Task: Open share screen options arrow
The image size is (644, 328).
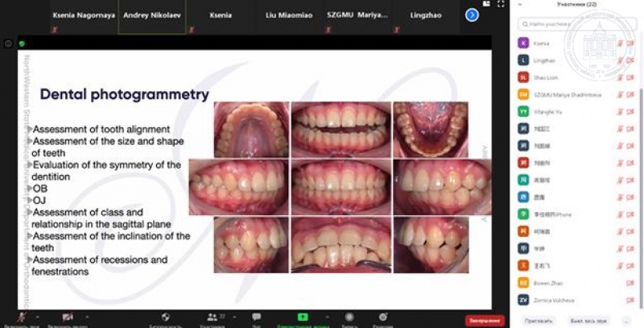Action: (x=328, y=318)
